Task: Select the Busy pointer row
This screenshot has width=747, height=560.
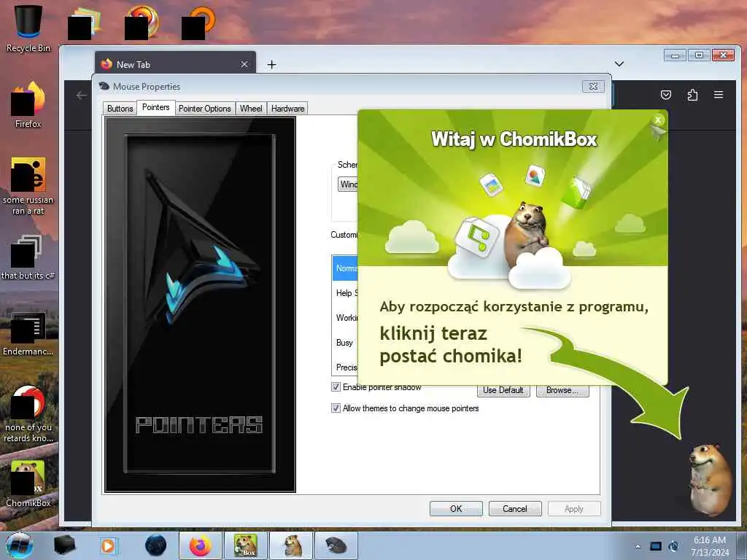Action: [345, 343]
